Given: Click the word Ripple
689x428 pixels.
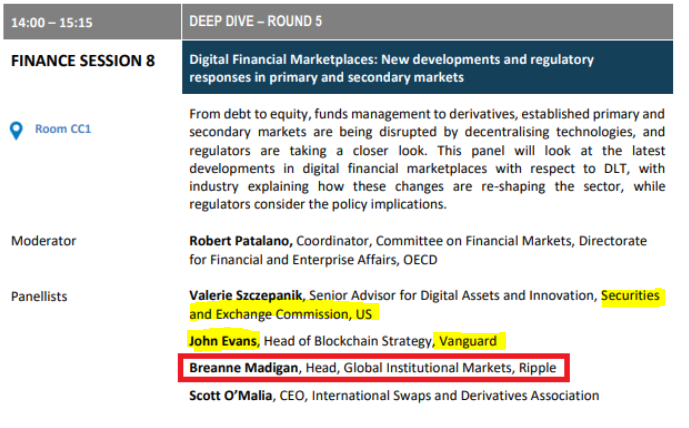Looking at the screenshot, I should coord(538,368).
